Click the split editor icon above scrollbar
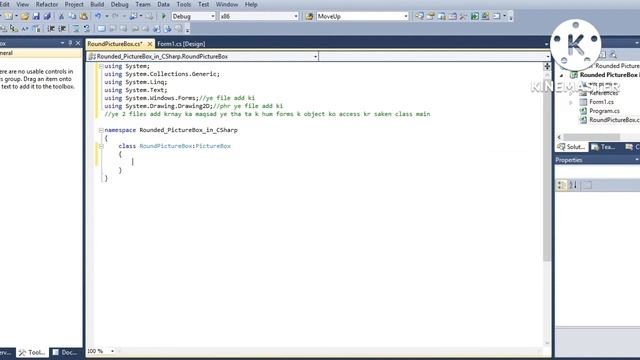Screen dimensions: 640x360 tap(547, 67)
